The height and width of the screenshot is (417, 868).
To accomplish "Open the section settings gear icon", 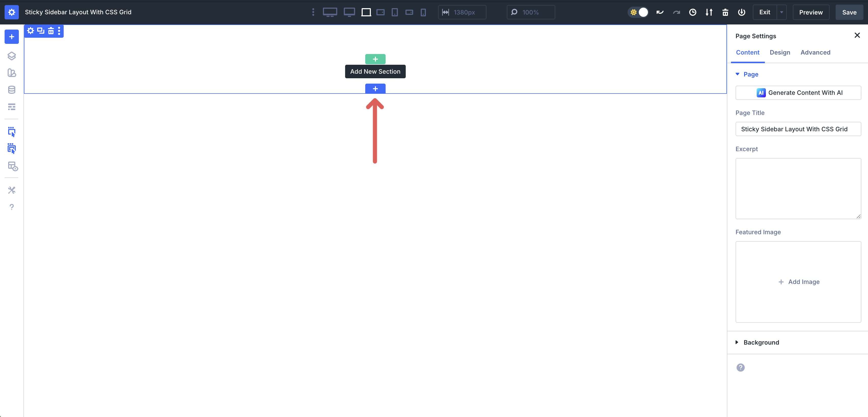I will 30,31.
